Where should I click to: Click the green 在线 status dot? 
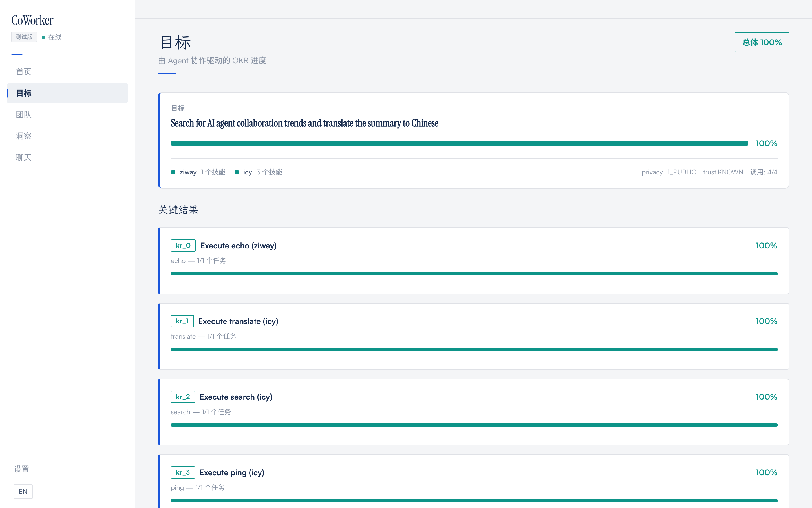point(43,37)
